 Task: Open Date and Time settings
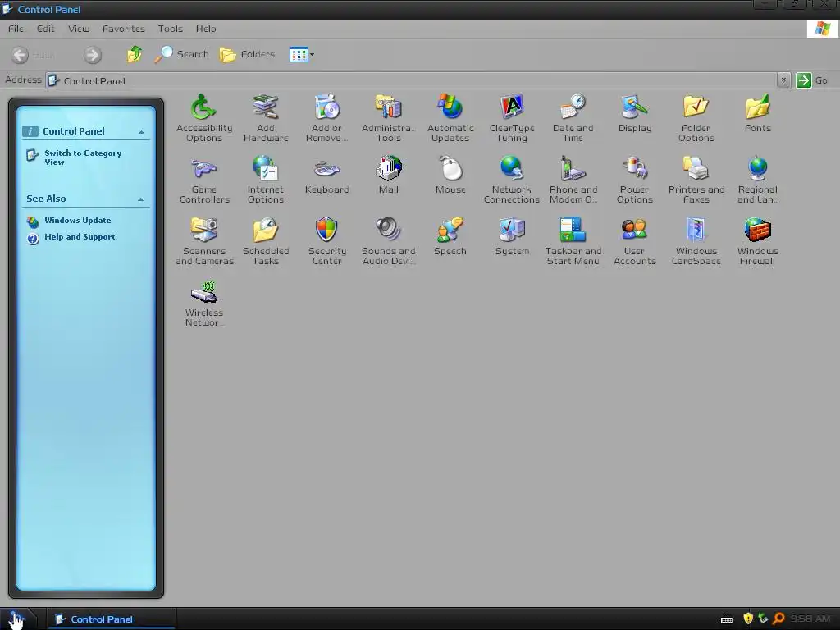(x=573, y=118)
